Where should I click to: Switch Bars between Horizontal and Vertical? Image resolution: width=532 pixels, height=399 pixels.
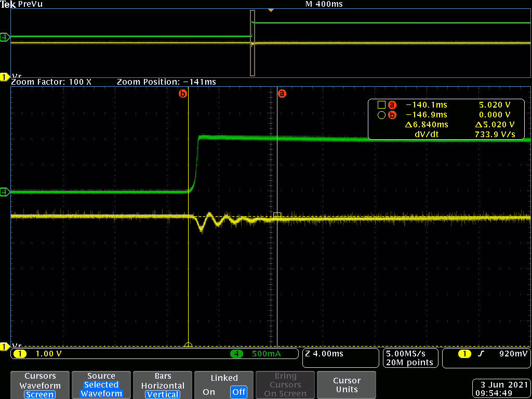click(x=163, y=385)
